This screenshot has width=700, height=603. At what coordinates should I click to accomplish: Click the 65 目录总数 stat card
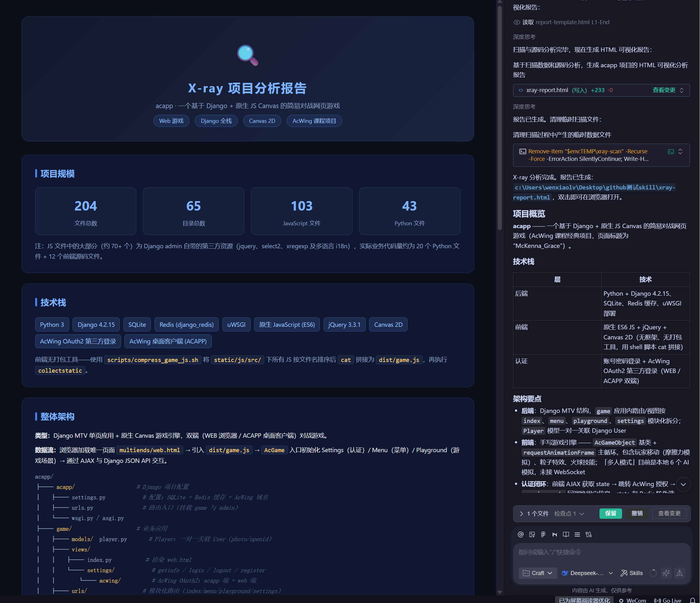tap(194, 211)
